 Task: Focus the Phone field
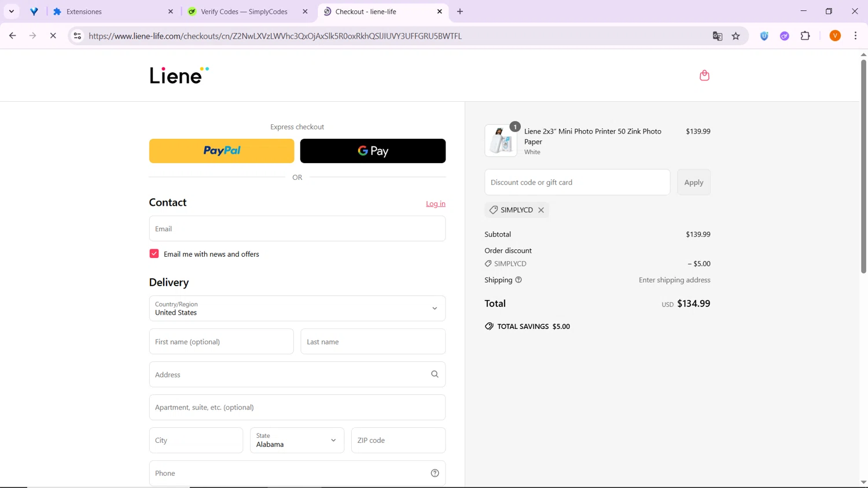click(297, 473)
